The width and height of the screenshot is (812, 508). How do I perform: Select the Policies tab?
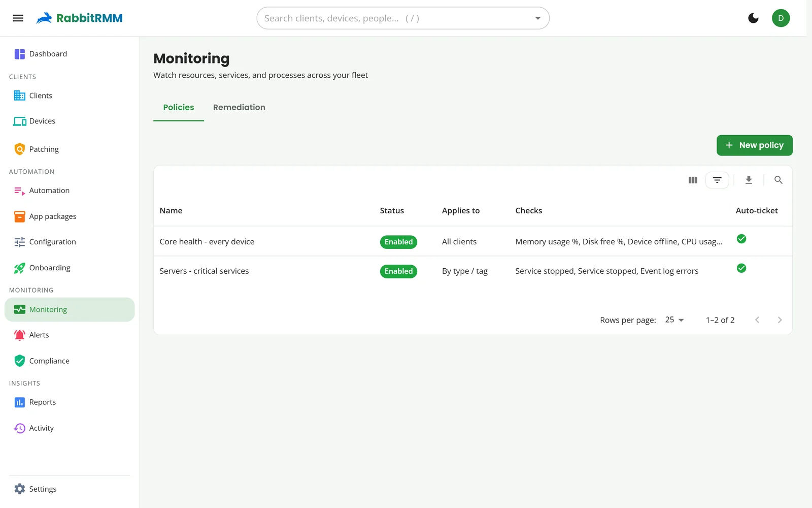tap(179, 107)
